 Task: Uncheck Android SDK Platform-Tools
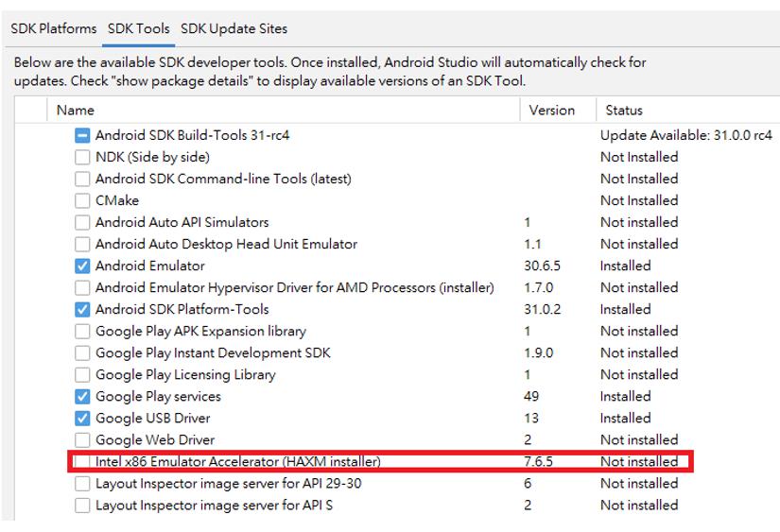click(83, 310)
